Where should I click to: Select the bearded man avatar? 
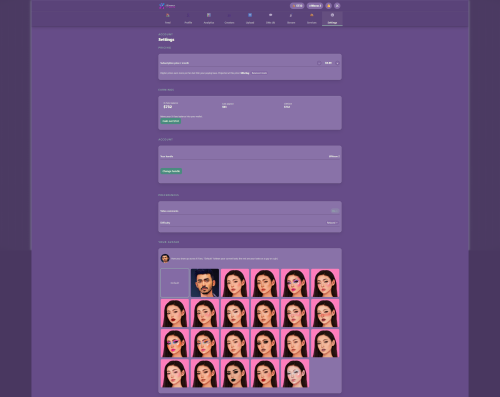pos(205,283)
